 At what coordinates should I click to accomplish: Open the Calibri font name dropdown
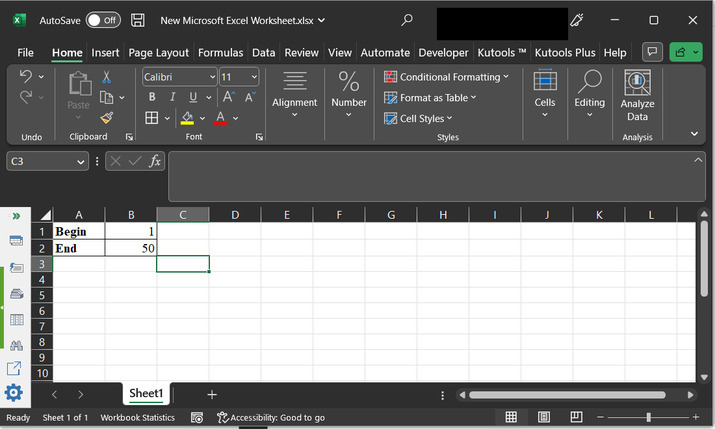click(212, 77)
